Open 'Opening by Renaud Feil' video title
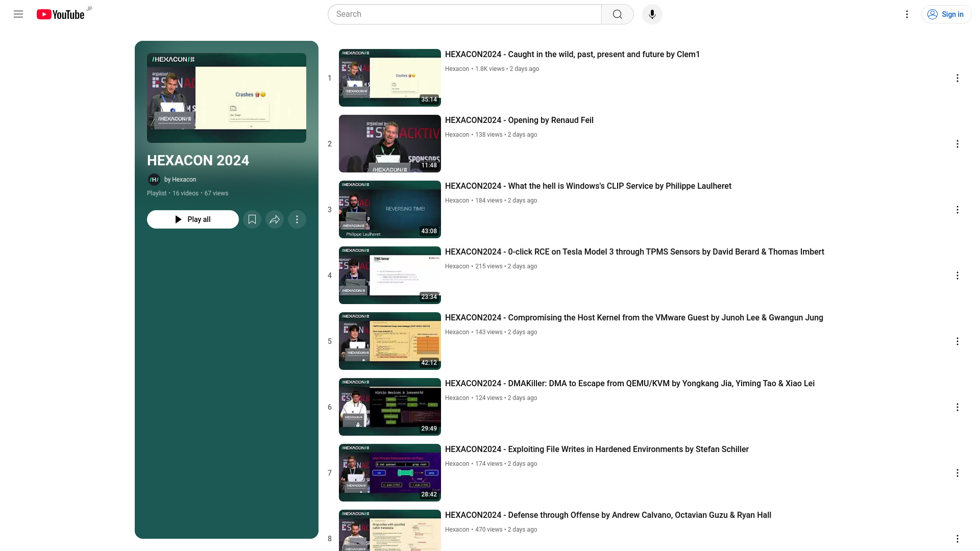980x551 pixels. point(519,120)
